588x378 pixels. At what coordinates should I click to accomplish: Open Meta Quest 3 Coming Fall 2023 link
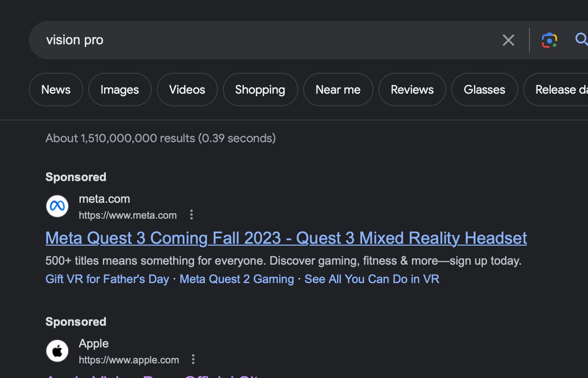[286, 238]
